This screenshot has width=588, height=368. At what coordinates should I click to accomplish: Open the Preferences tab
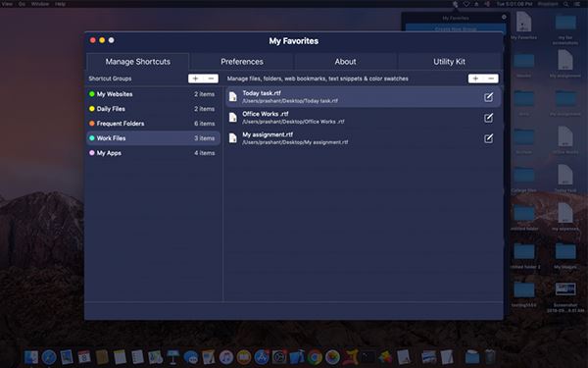(x=241, y=62)
